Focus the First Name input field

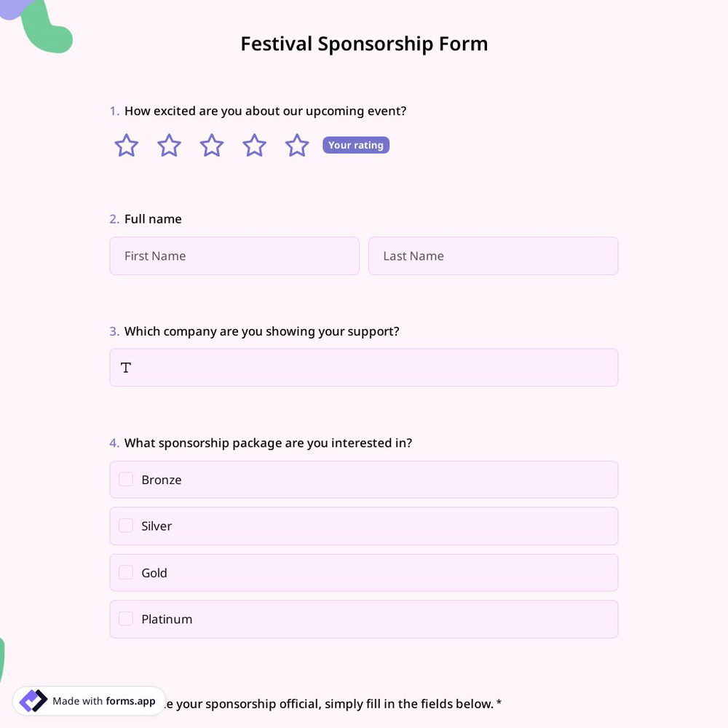click(234, 256)
